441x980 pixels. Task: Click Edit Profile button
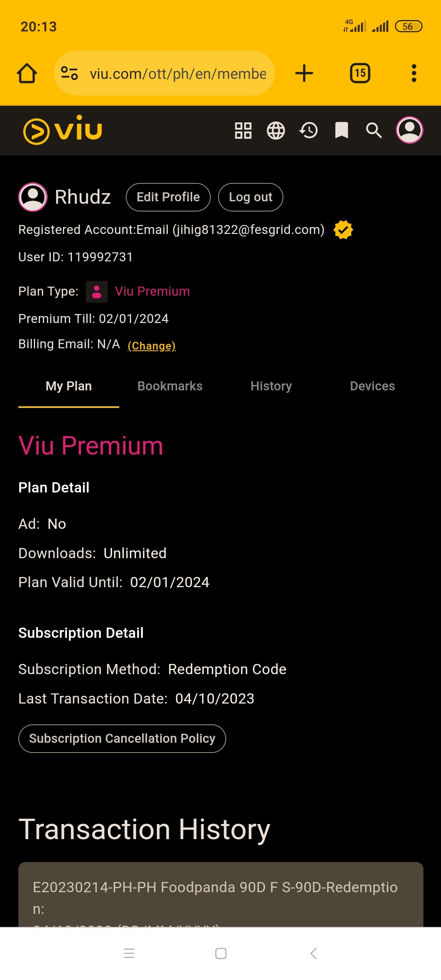[x=168, y=197]
